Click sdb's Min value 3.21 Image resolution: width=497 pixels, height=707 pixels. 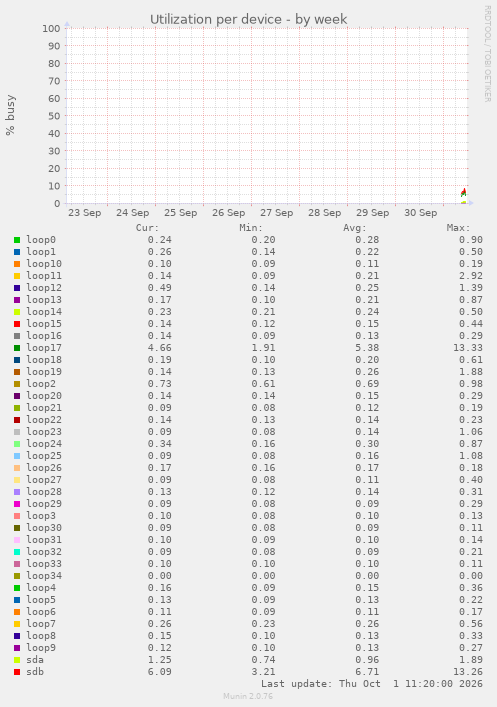pyautogui.click(x=263, y=672)
